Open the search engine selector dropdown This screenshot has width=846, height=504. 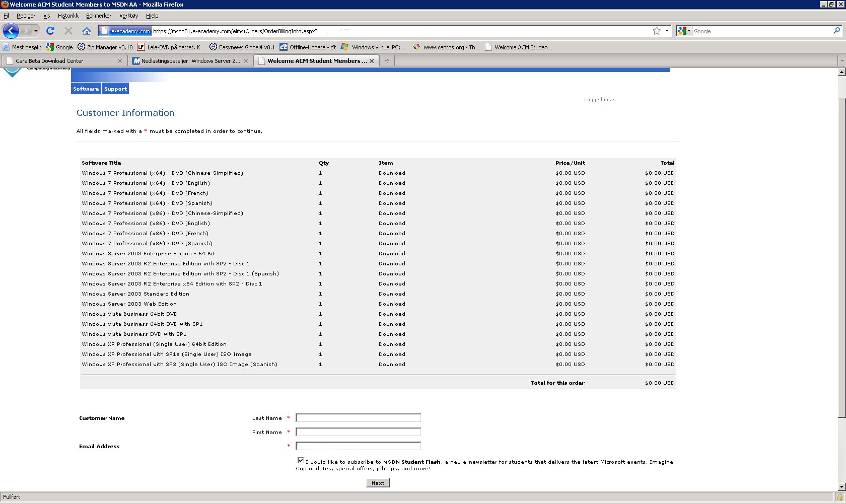pyautogui.click(x=684, y=31)
